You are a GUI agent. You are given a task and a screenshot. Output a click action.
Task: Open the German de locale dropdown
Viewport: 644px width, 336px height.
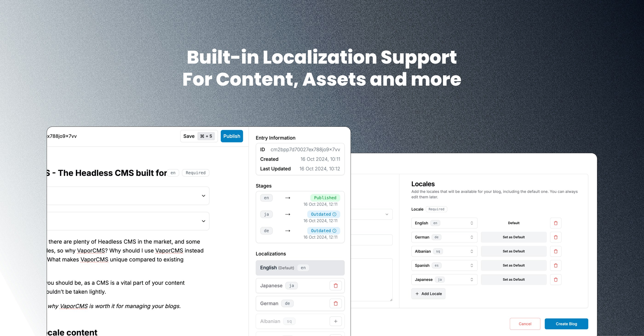pos(444,237)
